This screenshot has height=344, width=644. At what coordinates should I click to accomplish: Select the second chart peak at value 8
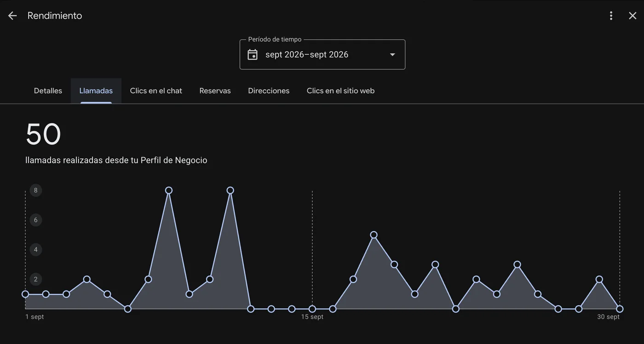pyautogui.click(x=230, y=190)
